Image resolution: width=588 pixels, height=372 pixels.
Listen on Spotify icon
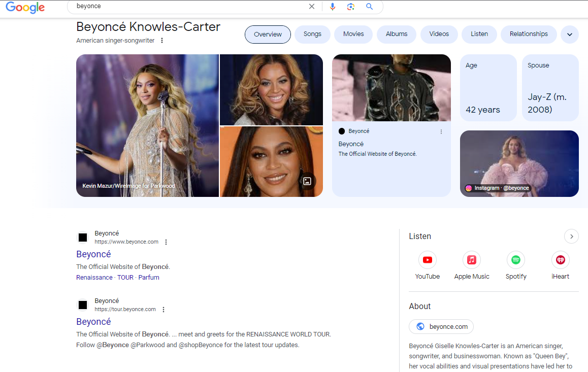516,260
